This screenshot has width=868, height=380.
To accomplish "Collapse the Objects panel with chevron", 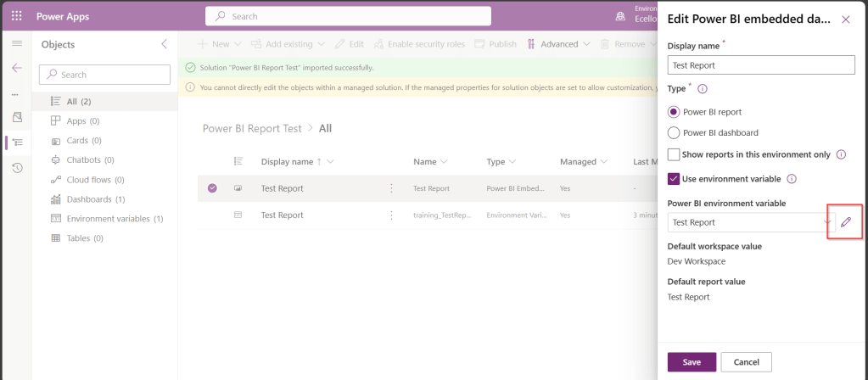I will point(164,44).
